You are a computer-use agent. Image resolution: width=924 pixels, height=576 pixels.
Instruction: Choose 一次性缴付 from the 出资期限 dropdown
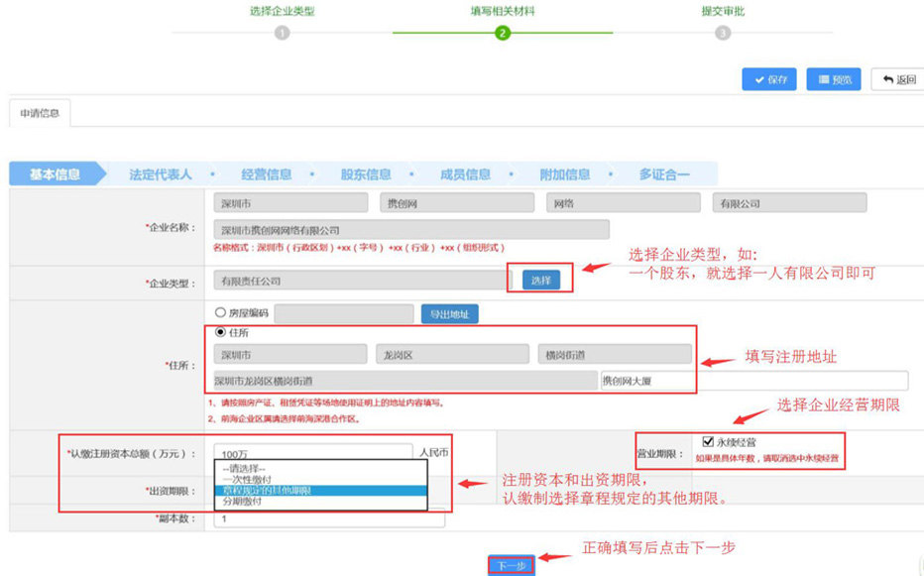click(248, 477)
